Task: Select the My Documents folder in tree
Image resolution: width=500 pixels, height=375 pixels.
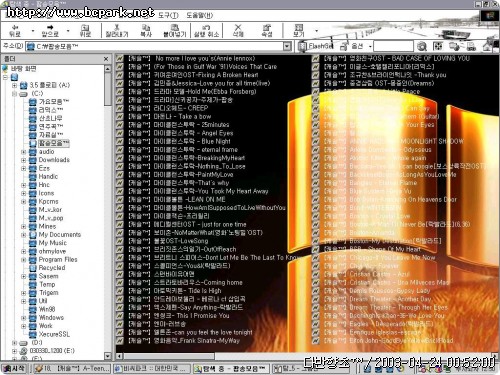Action: 59,235
